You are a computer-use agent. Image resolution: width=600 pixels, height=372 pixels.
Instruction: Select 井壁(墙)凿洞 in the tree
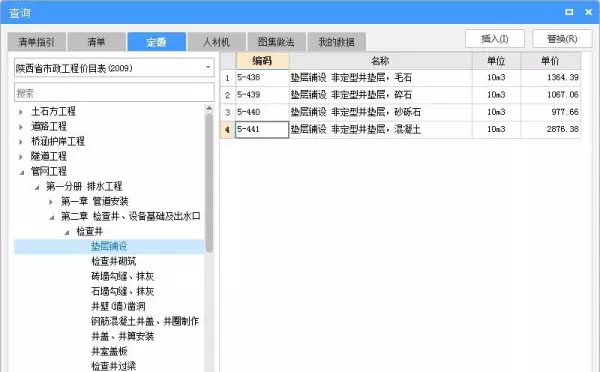pyautogui.click(x=118, y=306)
